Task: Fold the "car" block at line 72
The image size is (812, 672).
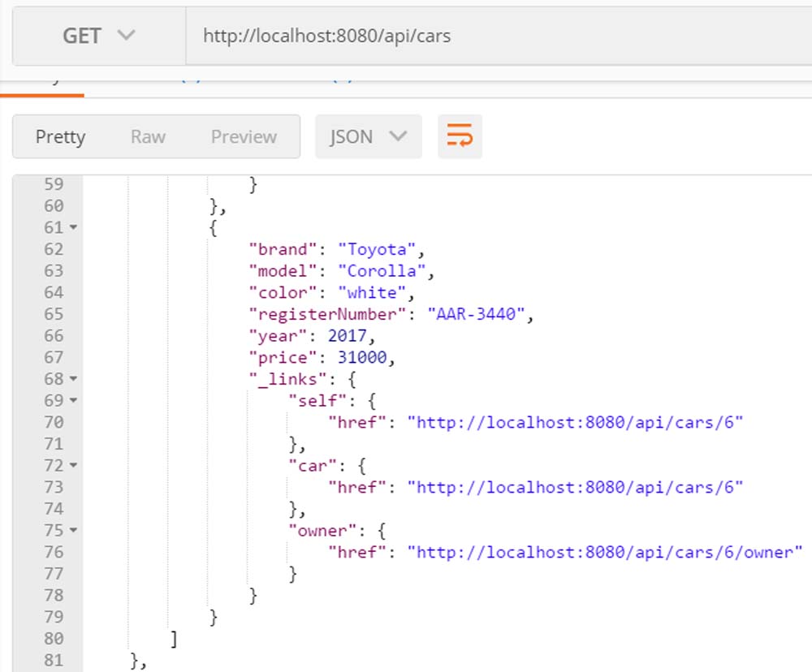Action: tap(74, 466)
